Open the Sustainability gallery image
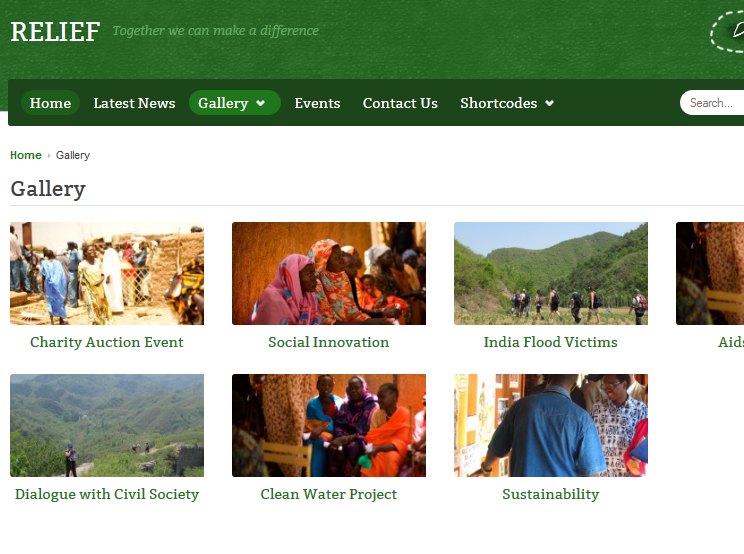This screenshot has height=554, width=744. tap(551, 425)
